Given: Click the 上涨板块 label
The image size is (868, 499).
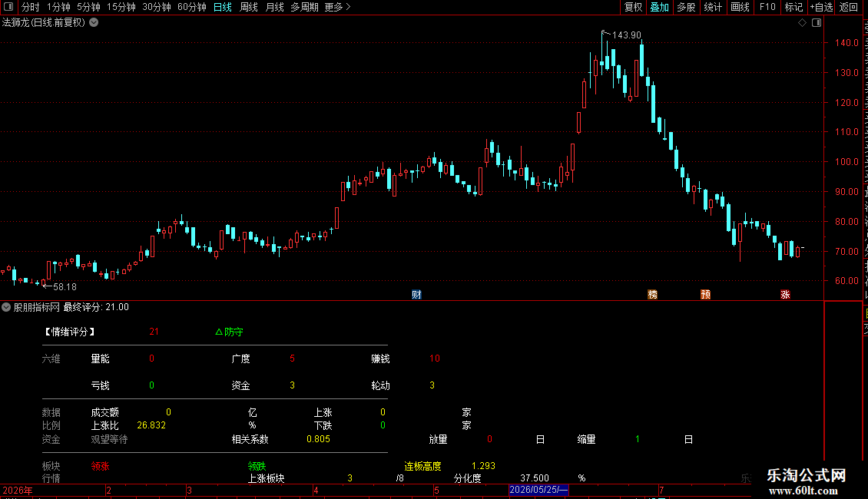Looking at the screenshot, I should coord(267,478).
